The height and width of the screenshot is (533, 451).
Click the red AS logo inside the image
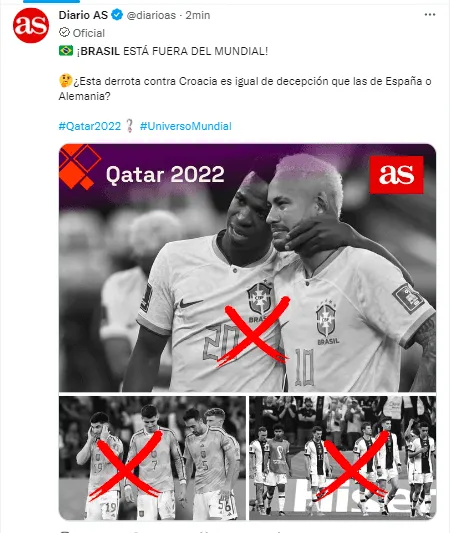396,175
